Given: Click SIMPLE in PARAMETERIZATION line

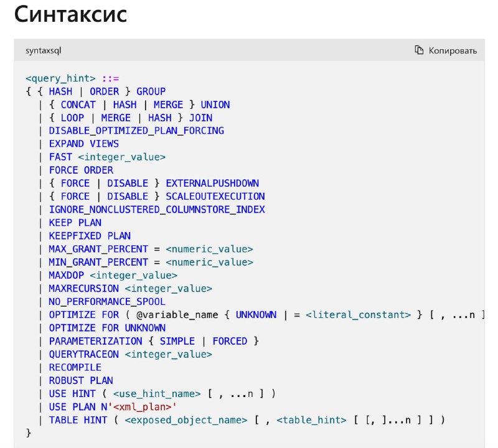Looking at the screenshot, I should [x=177, y=342].
